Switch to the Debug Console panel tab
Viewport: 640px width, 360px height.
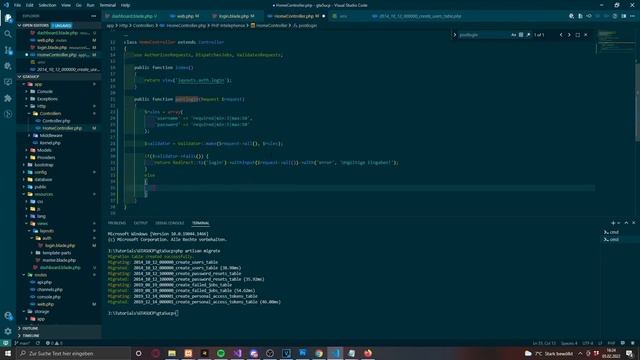[x=169, y=223]
